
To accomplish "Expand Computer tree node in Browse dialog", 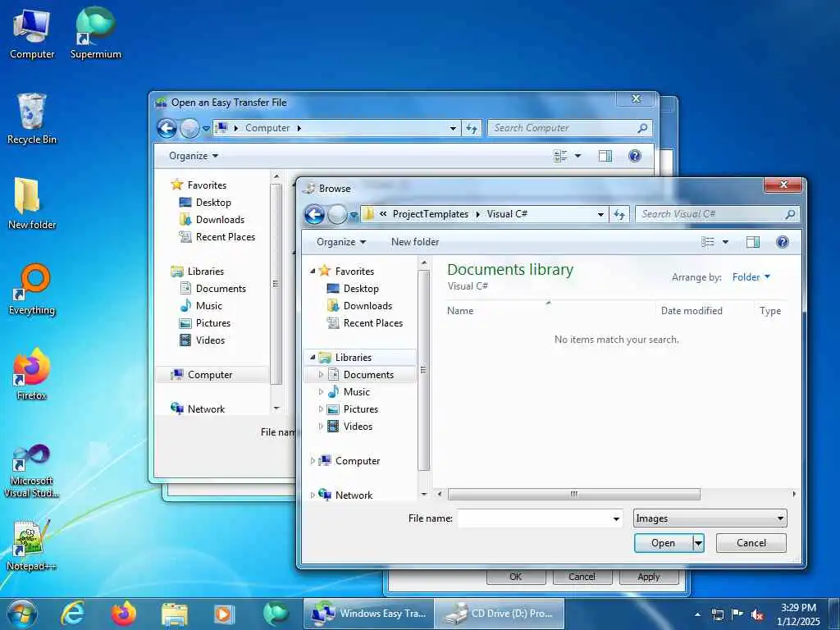I will point(313,461).
